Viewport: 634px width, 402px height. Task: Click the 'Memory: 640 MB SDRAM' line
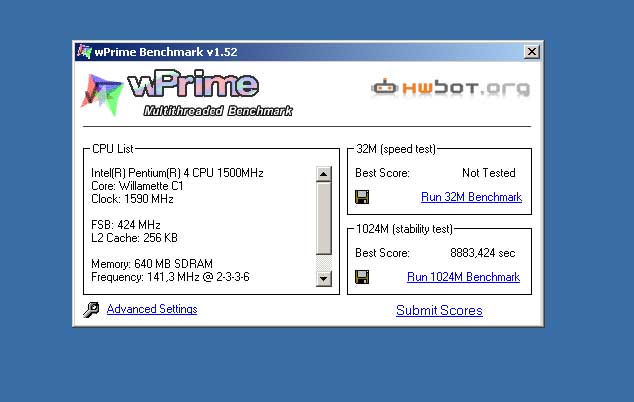[152, 264]
